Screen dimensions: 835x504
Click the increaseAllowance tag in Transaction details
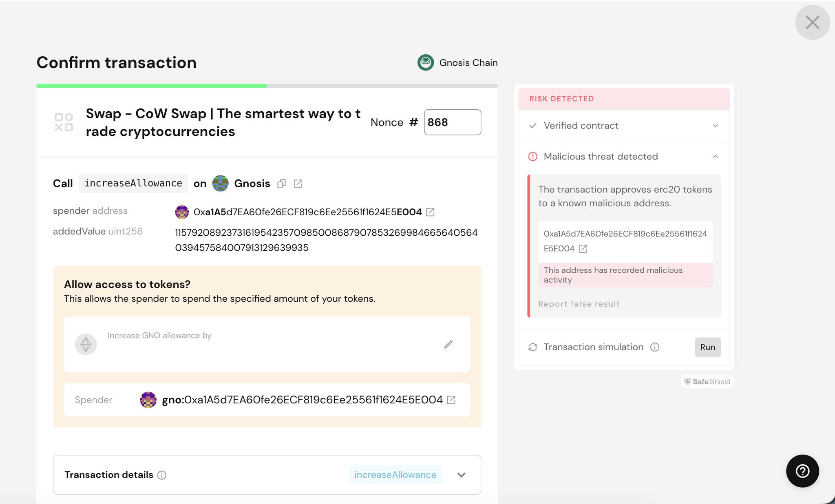click(x=395, y=475)
